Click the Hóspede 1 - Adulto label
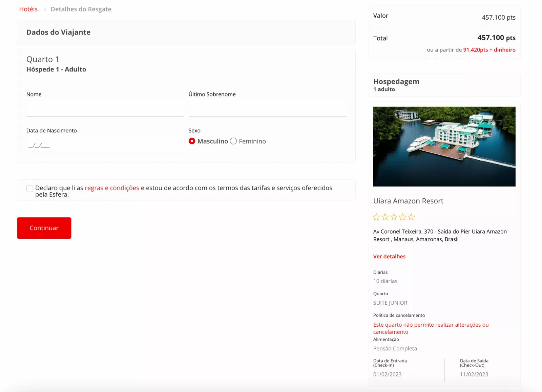 tap(56, 69)
